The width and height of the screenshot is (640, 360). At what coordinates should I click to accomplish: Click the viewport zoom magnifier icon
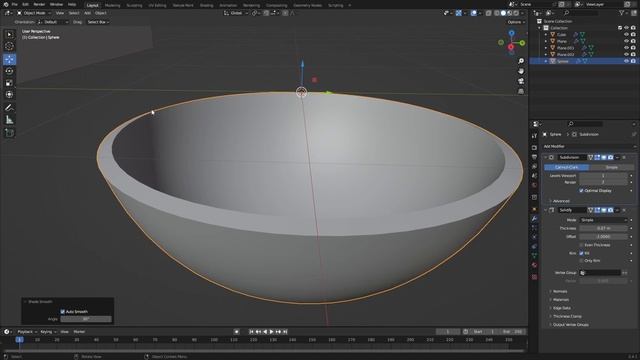click(521, 61)
